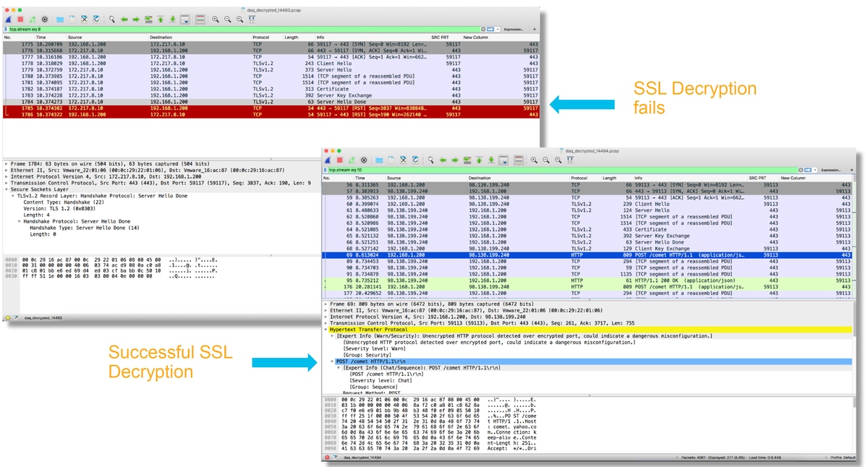The image size is (868, 467).
Task: Start capture in the 14493.pcap window
Action: point(8,20)
